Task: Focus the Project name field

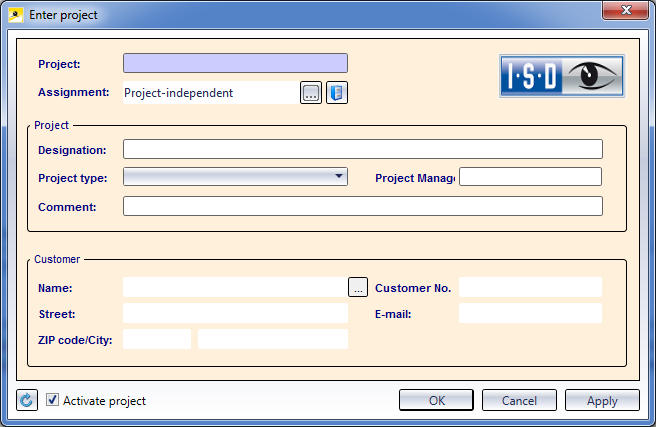Action: (235, 63)
